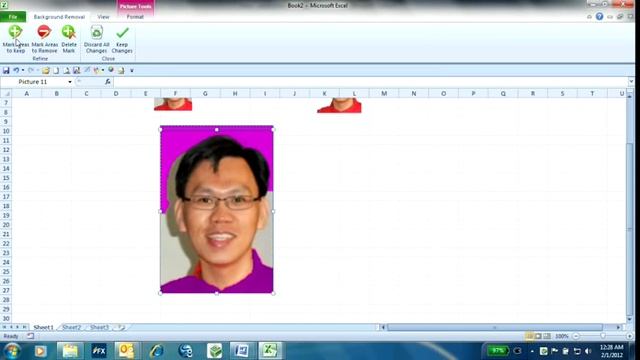The height and width of the screenshot is (360, 640).
Task: Switch to Sheet1 tab
Action: pyautogui.click(x=43, y=327)
